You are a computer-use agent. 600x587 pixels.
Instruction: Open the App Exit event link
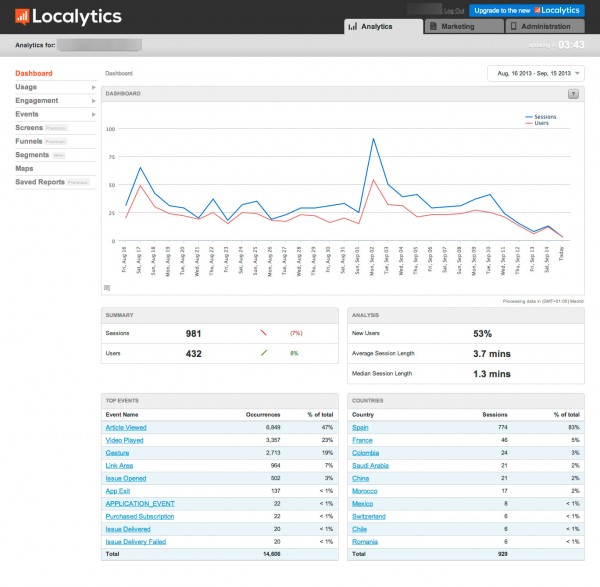pyautogui.click(x=118, y=491)
